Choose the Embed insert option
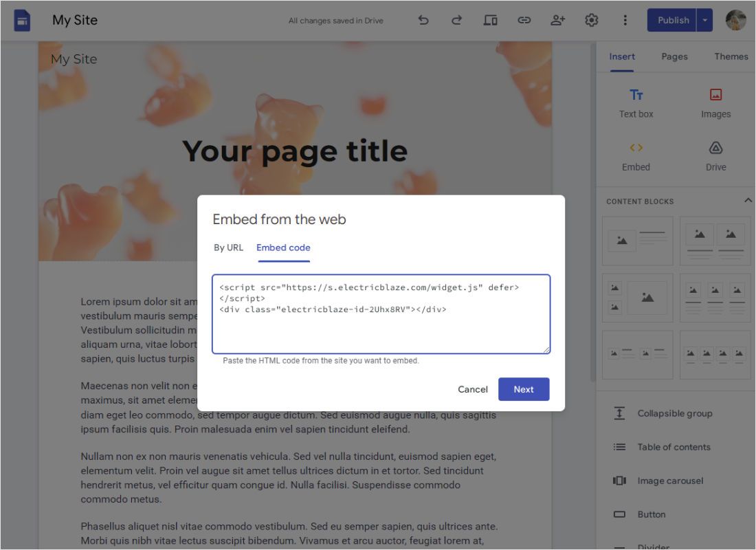756x550 pixels. [x=636, y=157]
